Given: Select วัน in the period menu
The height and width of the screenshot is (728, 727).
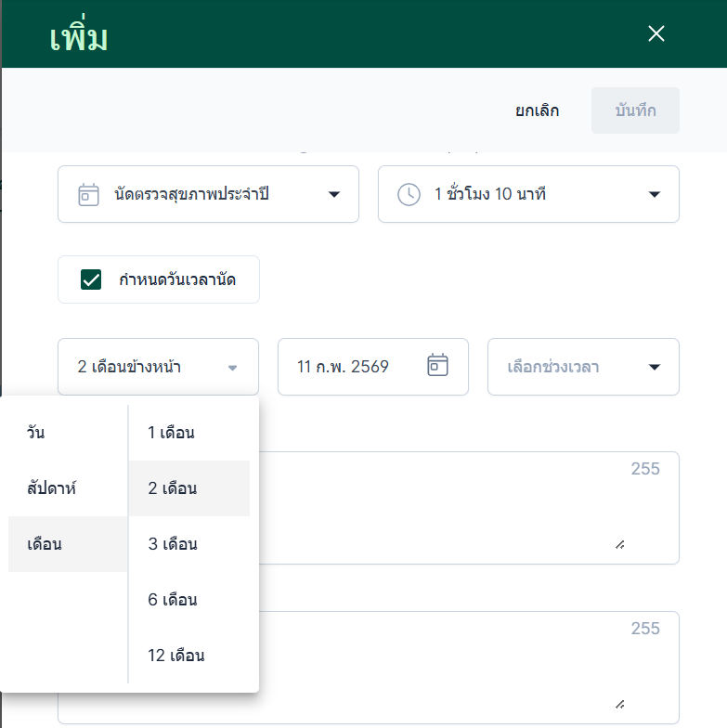Looking at the screenshot, I should 37,433.
